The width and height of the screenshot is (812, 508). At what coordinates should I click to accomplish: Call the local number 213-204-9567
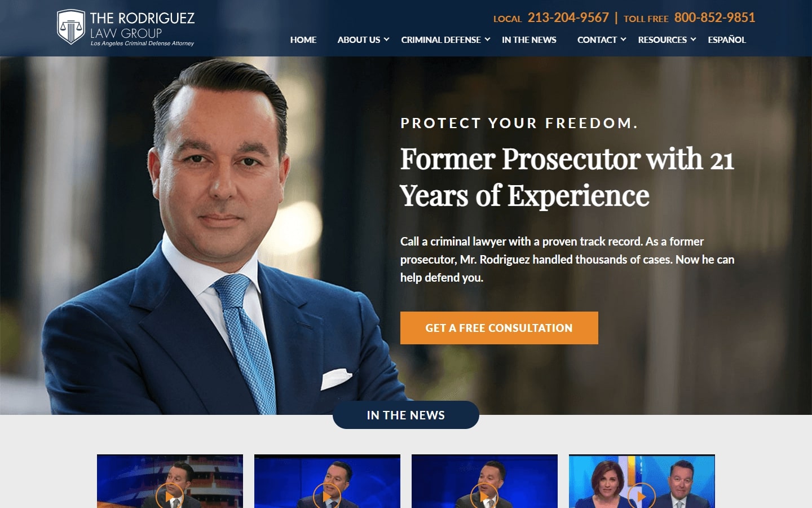(x=568, y=17)
